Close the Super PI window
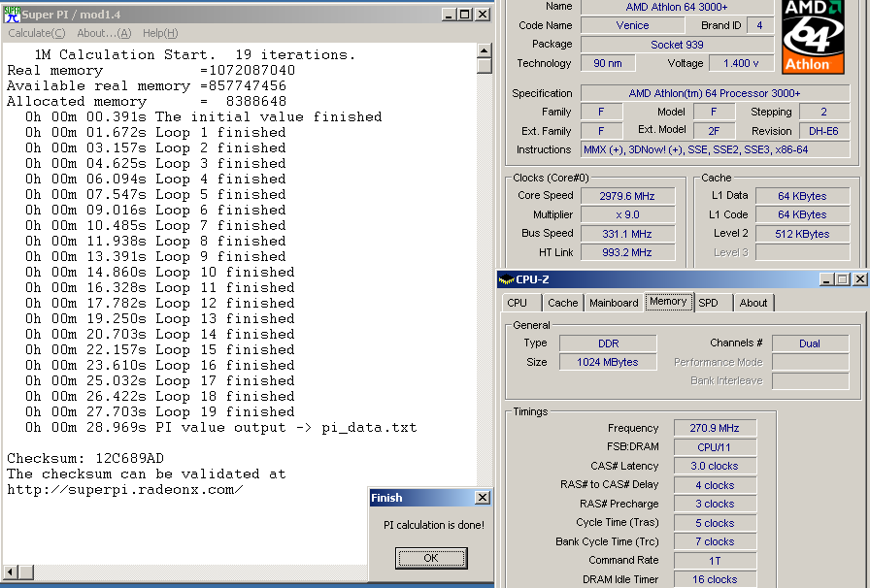This screenshot has height=588, width=870. pyautogui.click(x=484, y=15)
